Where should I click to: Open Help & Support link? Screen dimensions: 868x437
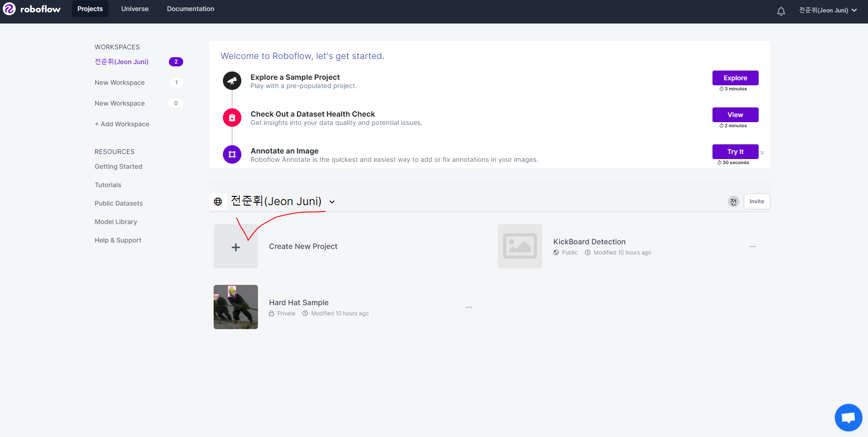point(118,240)
